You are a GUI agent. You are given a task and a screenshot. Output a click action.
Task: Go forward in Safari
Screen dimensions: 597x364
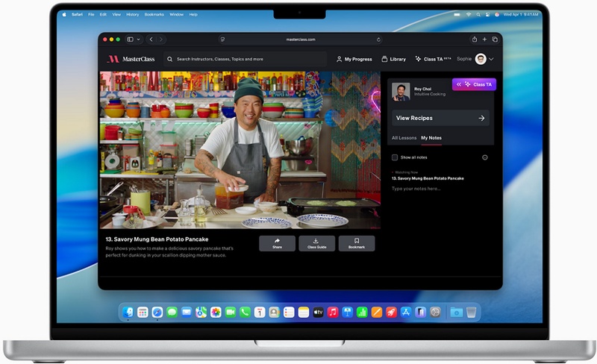[x=161, y=40]
